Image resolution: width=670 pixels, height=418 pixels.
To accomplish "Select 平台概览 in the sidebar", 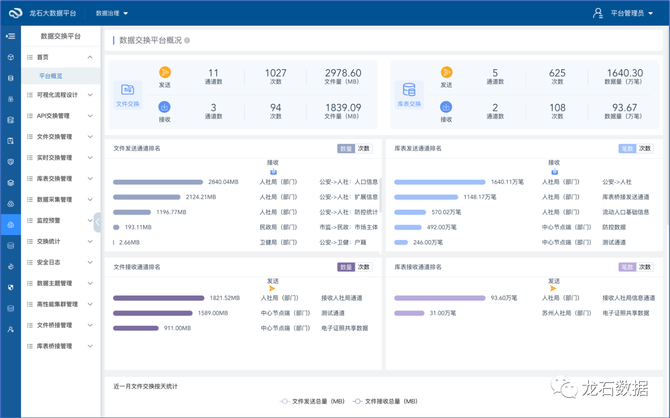I will pos(50,75).
